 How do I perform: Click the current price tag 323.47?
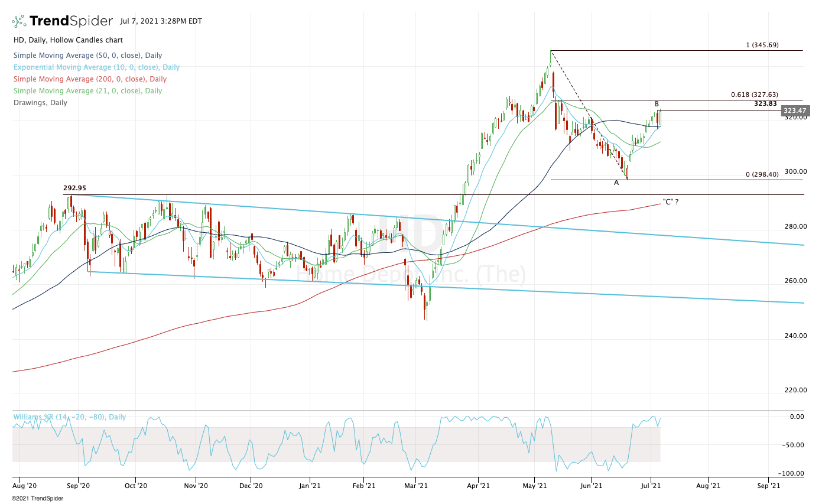click(x=794, y=110)
